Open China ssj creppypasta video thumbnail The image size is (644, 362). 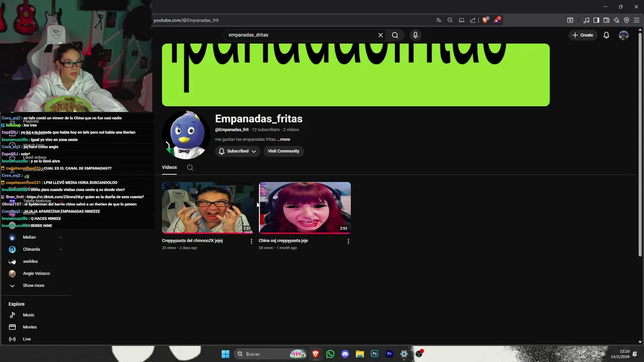tap(304, 208)
